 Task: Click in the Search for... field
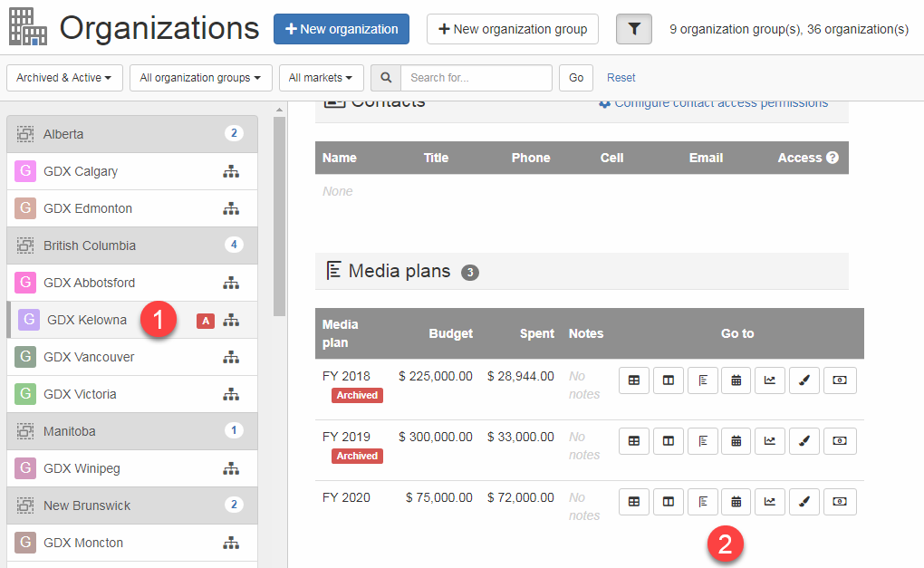[476, 78]
